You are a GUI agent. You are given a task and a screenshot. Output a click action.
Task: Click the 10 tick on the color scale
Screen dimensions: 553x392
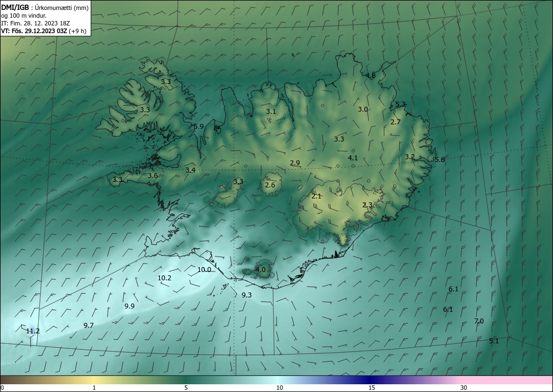click(279, 388)
